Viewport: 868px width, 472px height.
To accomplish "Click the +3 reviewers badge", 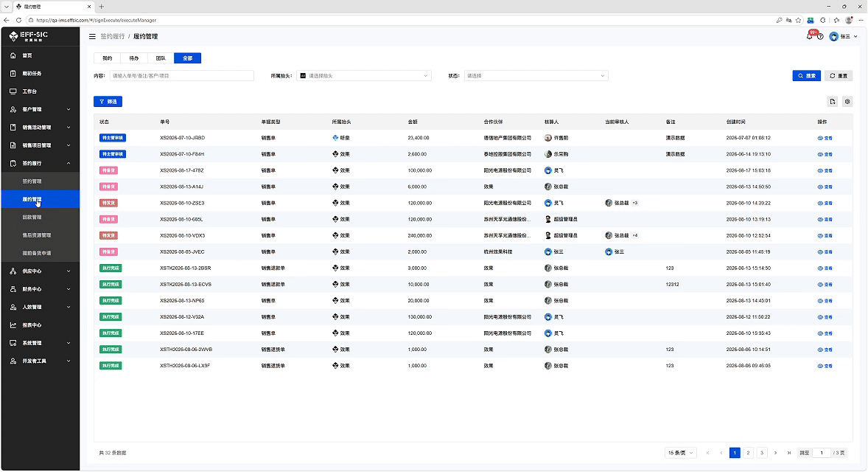I will (x=635, y=204).
